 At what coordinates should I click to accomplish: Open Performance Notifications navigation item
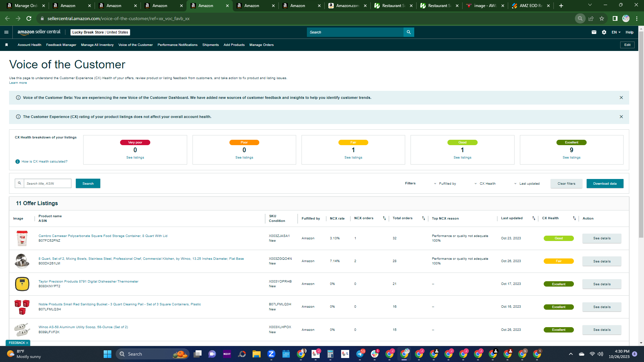point(177,45)
